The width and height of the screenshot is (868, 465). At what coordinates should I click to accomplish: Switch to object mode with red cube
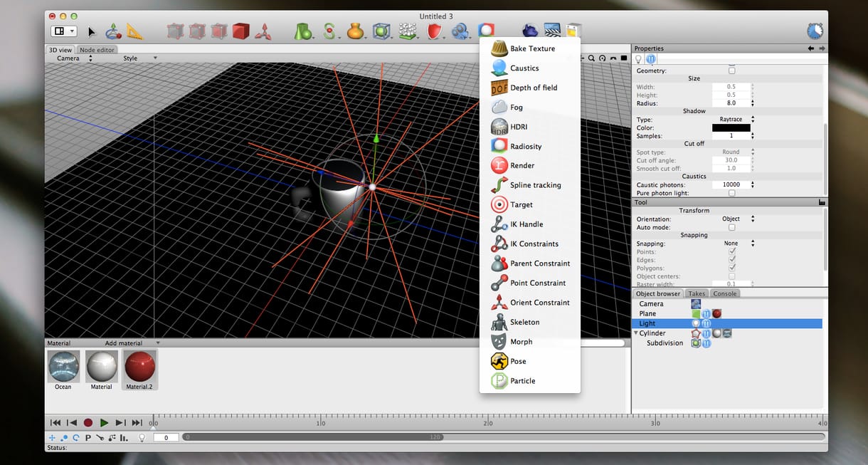coord(240,31)
